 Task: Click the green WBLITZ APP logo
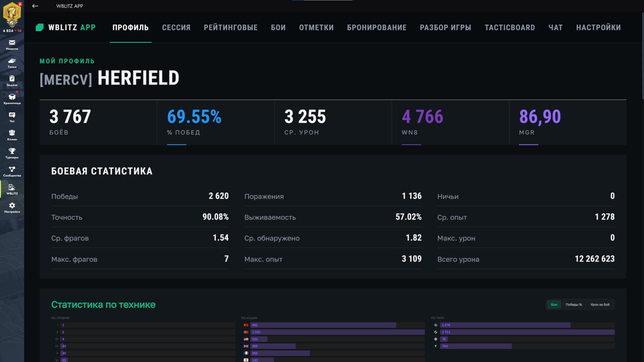coord(66,27)
